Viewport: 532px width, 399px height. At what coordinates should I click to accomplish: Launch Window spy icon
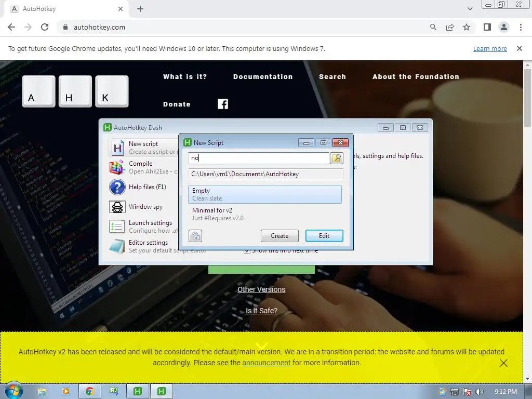click(117, 207)
